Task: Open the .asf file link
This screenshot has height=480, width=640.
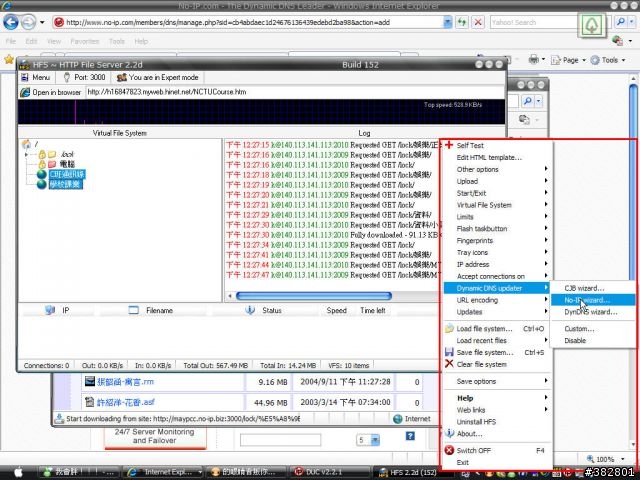Action: [125, 402]
